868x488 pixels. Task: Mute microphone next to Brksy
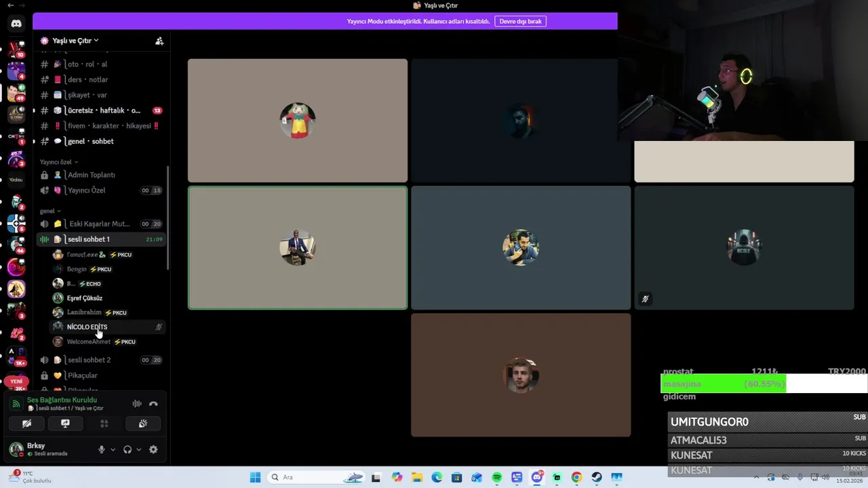click(102, 449)
